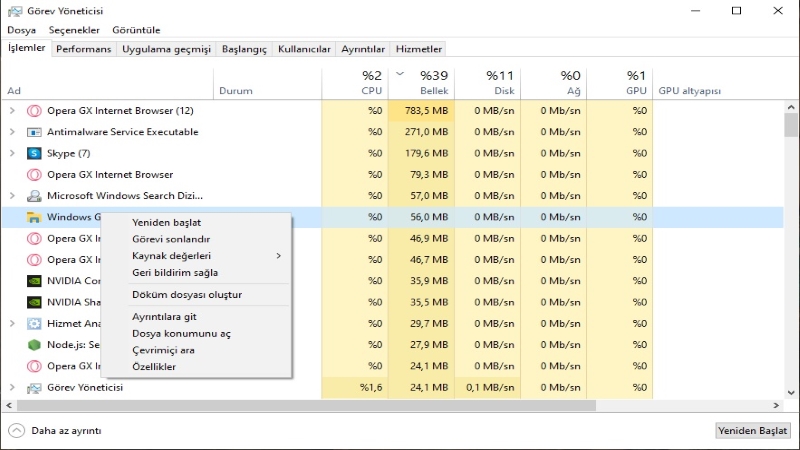Choose Dosya konumunu aç menu entry
The height and width of the screenshot is (450, 800).
pos(181,333)
